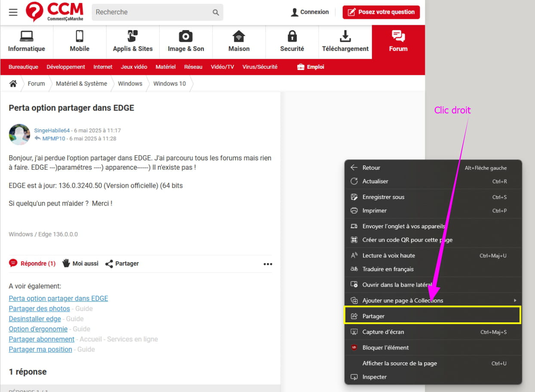Click the Windows breadcrumb
This screenshot has width=535, height=392.
click(130, 83)
